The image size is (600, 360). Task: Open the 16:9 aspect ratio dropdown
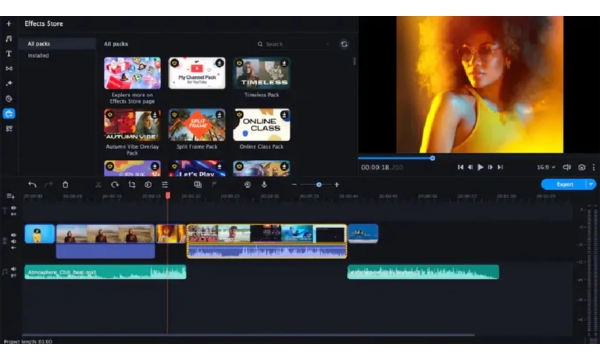point(546,167)
